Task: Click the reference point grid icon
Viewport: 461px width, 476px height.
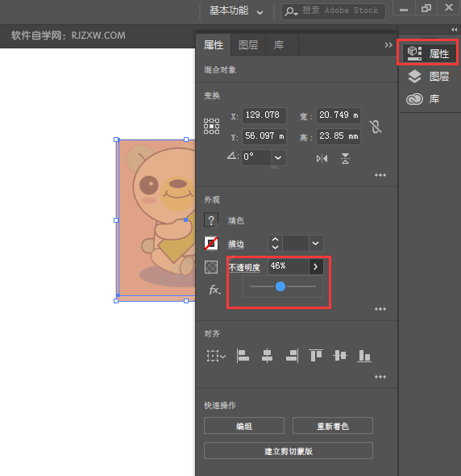Action: [211, 127]
